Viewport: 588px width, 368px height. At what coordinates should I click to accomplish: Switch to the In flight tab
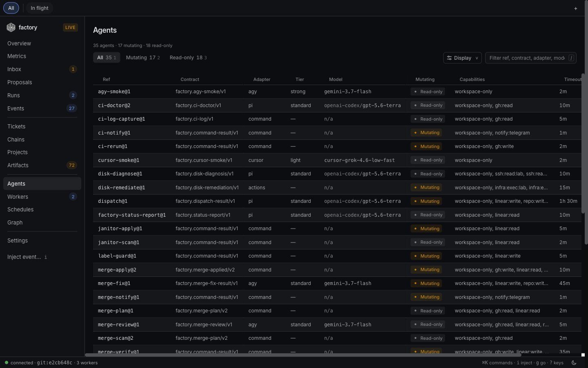(40, 8)
